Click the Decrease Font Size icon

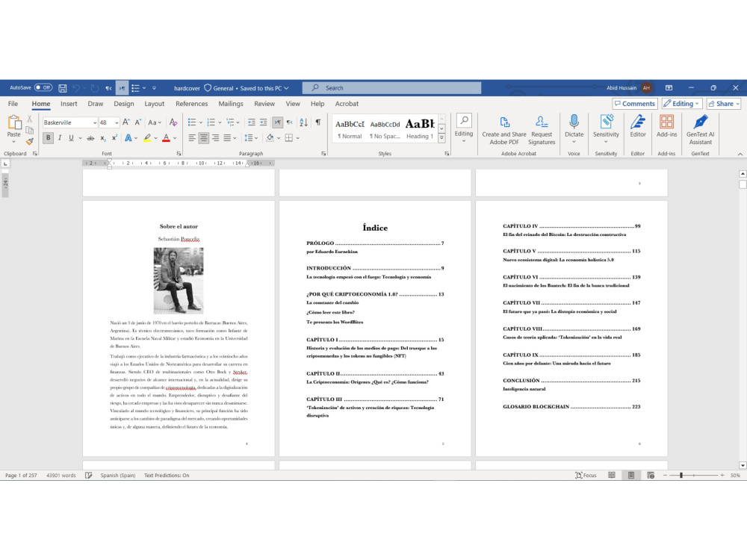(137, 122)
